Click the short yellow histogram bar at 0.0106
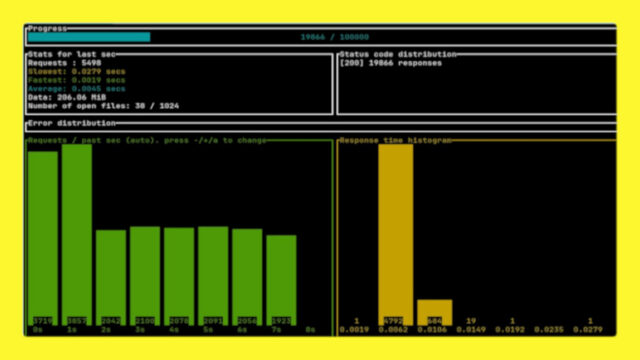Viewport: 640px width, 360px height. pos(435,312)
